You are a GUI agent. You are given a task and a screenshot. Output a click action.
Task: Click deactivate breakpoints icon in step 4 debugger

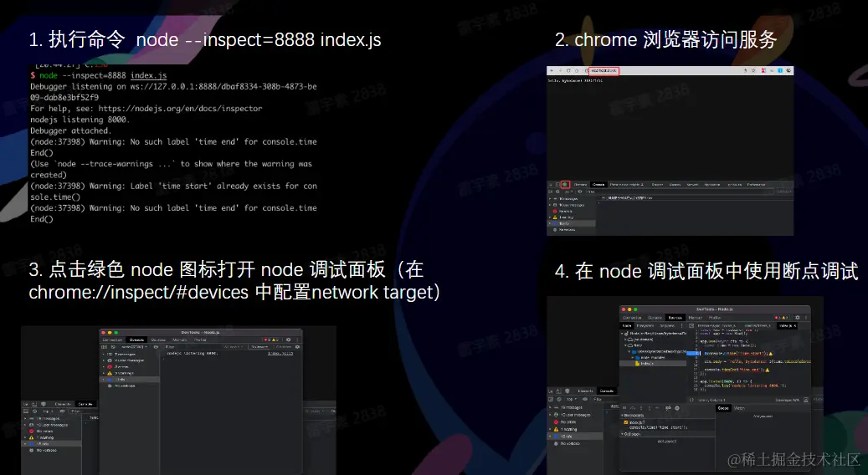click(x=668, y=408)
